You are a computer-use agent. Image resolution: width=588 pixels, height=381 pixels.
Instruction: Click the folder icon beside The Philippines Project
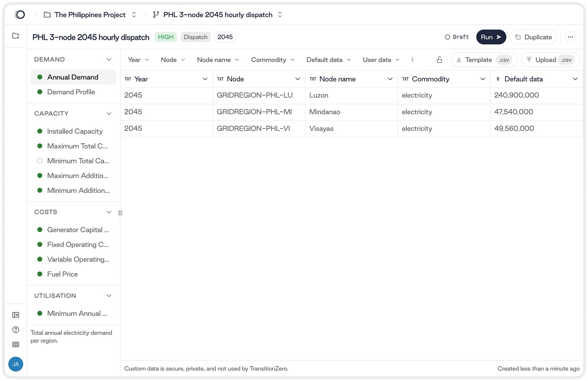[x=47, y=15]
